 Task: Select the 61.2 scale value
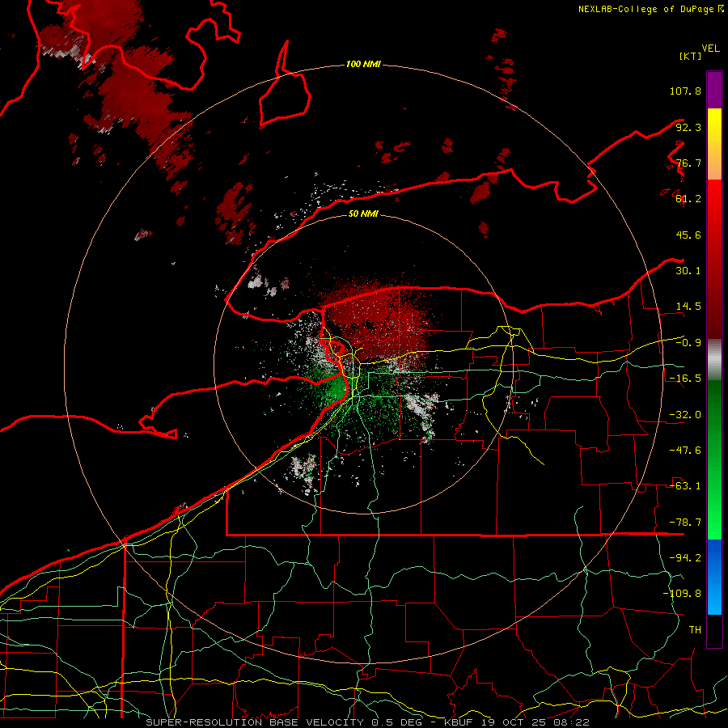click(x=688, y=199)
